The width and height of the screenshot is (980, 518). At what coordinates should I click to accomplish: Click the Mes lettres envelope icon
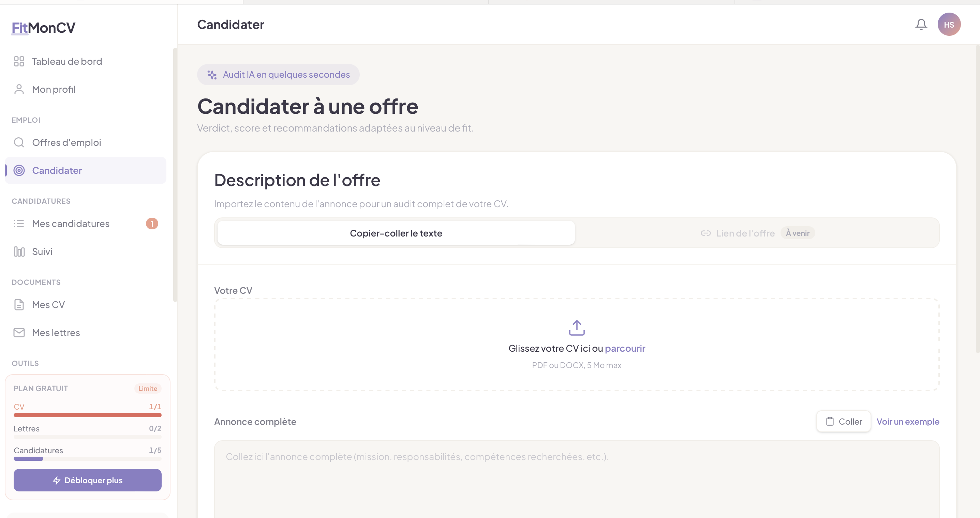[19, 332]
